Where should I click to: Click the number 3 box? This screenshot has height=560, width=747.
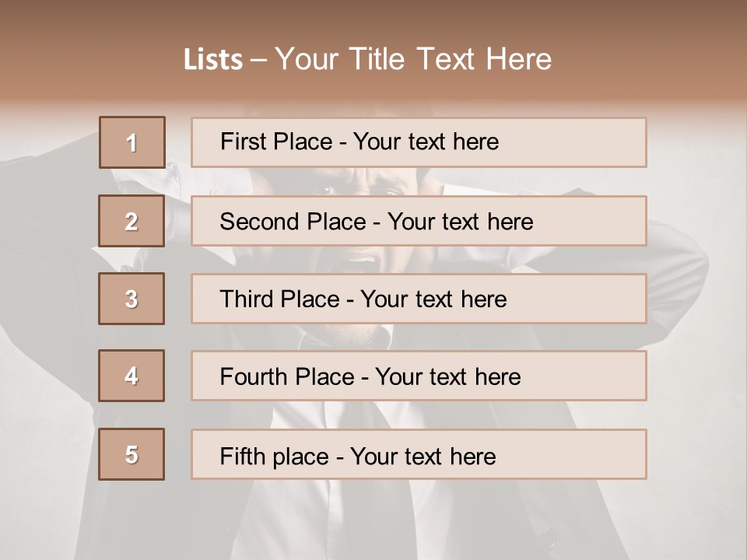(132, 299)
